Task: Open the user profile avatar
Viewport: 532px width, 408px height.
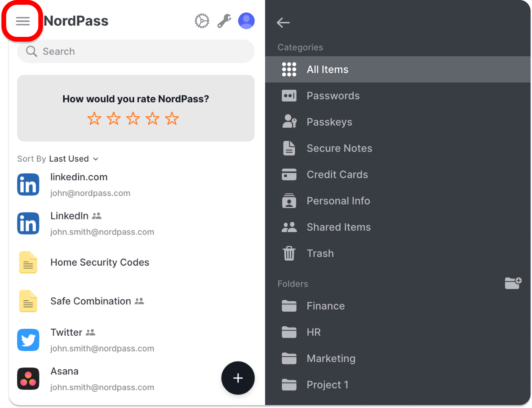Action: click(x=246, y=21)
